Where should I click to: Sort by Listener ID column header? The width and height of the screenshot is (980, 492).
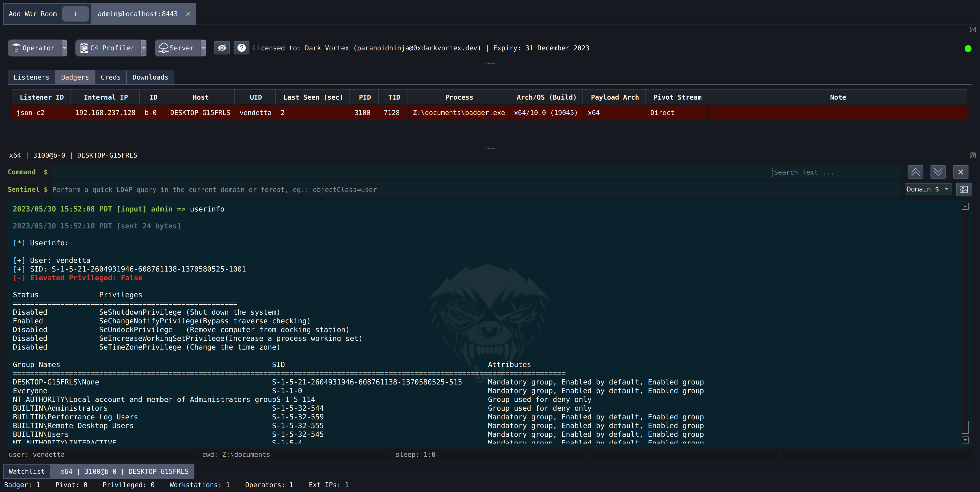[x=42, y=98]
